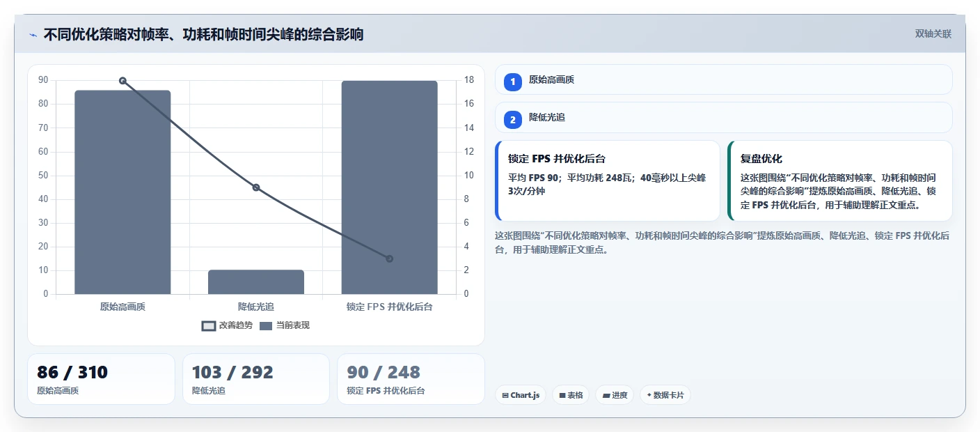
Task: Click the x-axis label 降低光追
Action: (x=256, y=307)
